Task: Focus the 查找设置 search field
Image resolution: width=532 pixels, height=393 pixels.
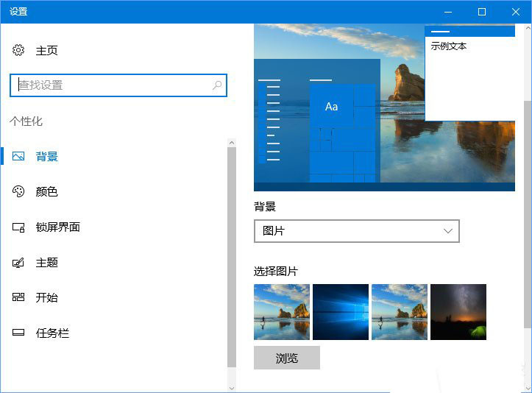Action: (x=110, y=85)
